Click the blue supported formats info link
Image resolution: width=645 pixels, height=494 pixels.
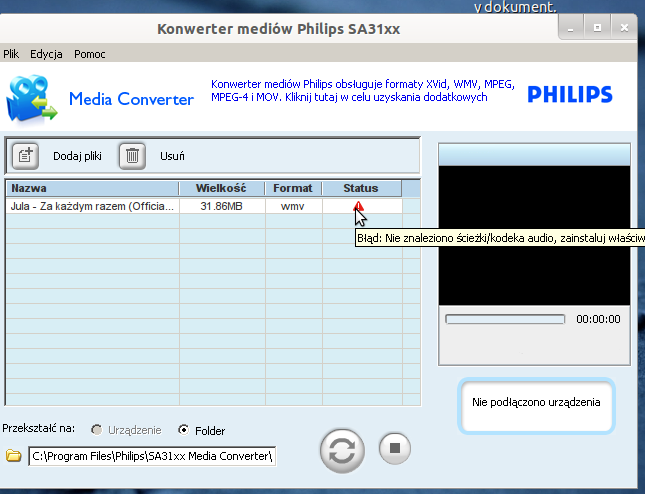click(x=362, y=90)
